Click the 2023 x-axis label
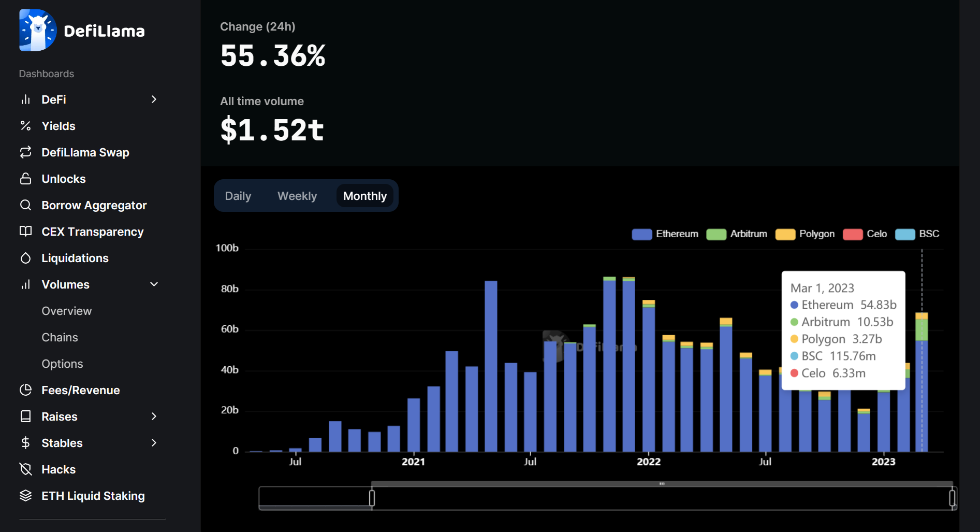The width and height of the screenshot is (980, 532). click(x=883, y=462)
